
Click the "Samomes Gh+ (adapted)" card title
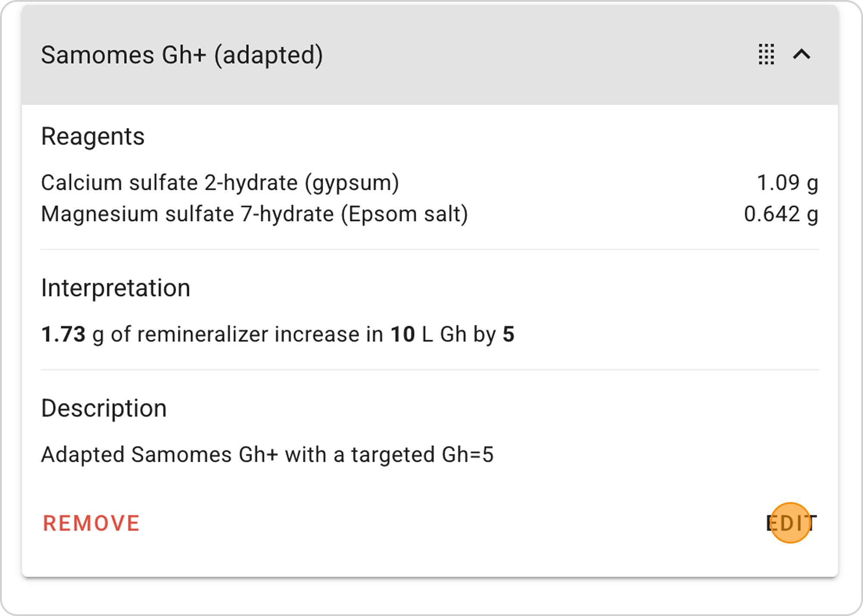182,55
